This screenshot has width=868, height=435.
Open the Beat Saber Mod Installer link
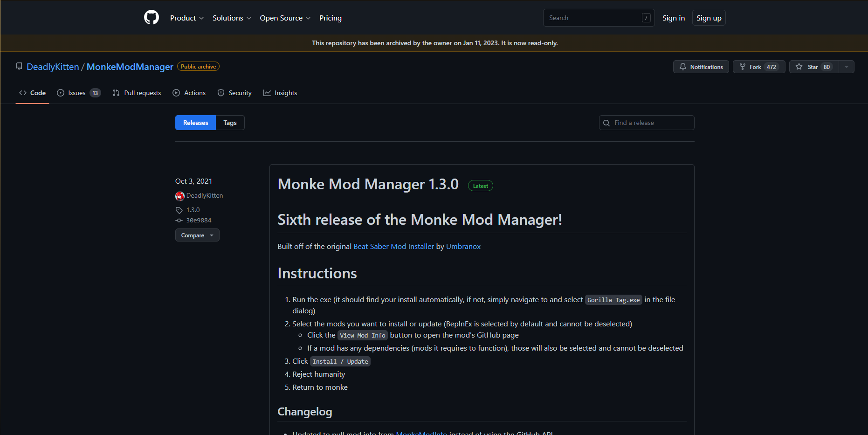pyautogui.click(x=393, y=246)
